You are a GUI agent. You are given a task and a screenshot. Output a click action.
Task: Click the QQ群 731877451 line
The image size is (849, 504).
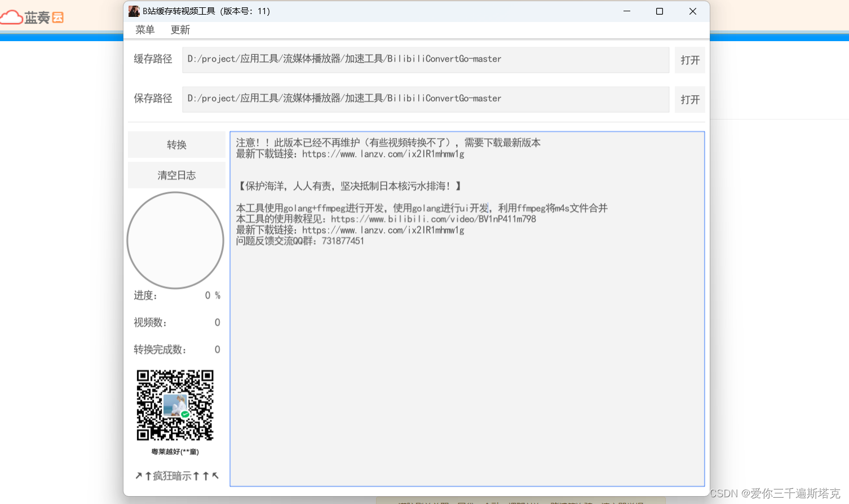point(300,241)
